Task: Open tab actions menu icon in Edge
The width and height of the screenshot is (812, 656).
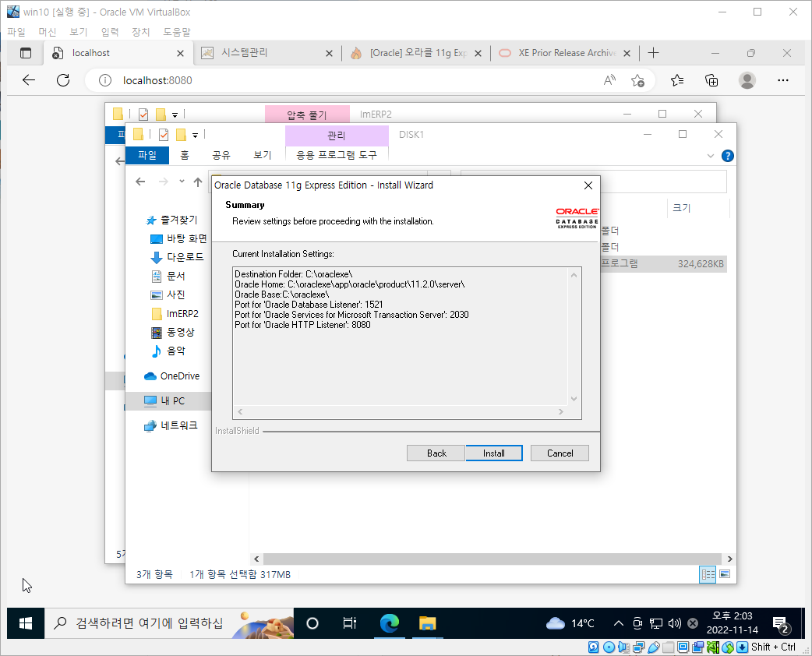Action: click(26, 53)
